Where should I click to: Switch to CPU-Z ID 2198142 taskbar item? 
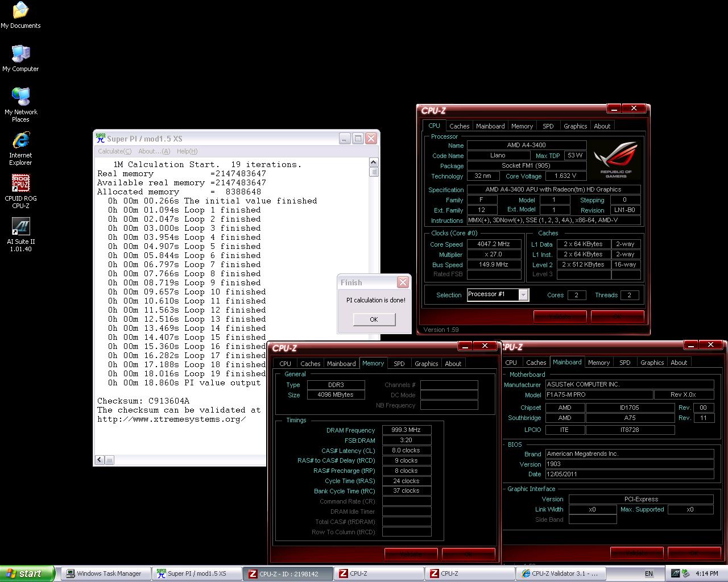click(288, 573)
